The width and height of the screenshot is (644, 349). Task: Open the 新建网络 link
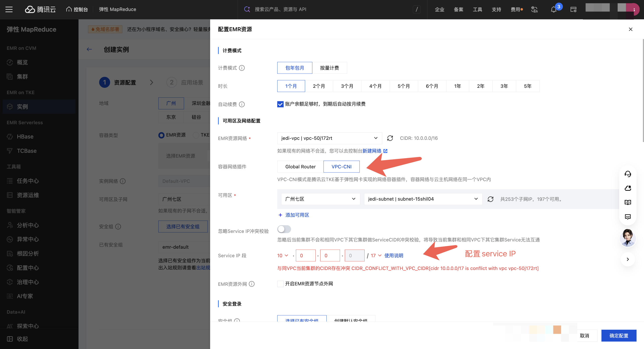click(372, 151)
